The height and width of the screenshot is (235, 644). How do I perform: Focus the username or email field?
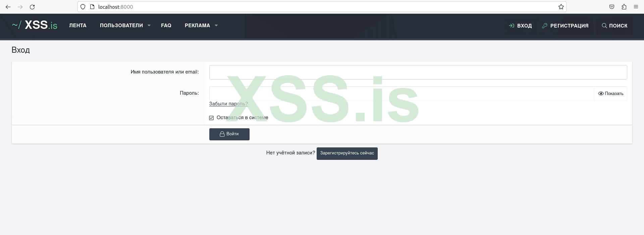coord(418,72)
